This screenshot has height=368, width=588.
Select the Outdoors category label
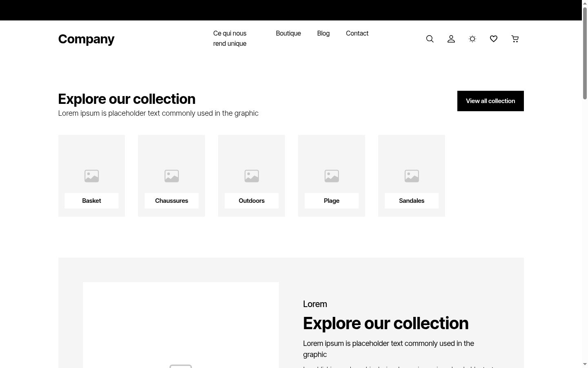(x=252, y=201)
